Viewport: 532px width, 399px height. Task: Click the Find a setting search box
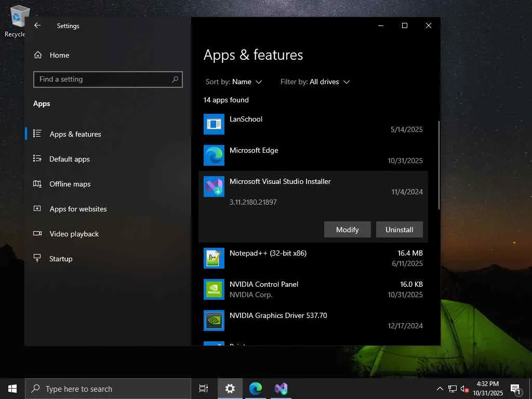click(108, 79)
